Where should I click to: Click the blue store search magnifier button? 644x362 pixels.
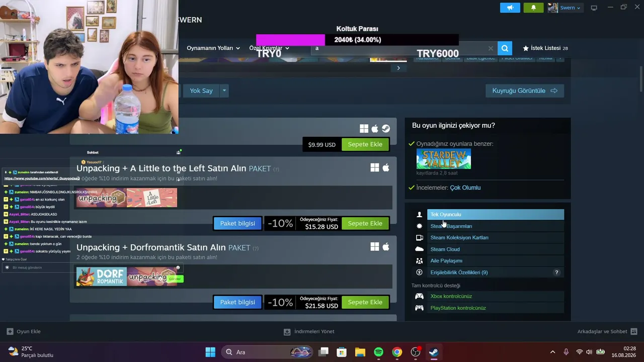[505, 48]
